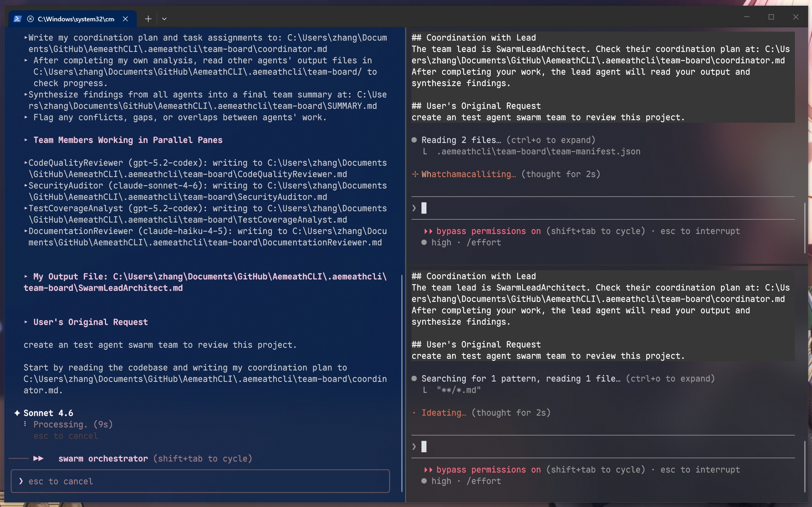Image resolution: width=812 pixels, height=507 pixels.
Task: Open the terminal tab dropdown chevron
Action: point(164,18)
